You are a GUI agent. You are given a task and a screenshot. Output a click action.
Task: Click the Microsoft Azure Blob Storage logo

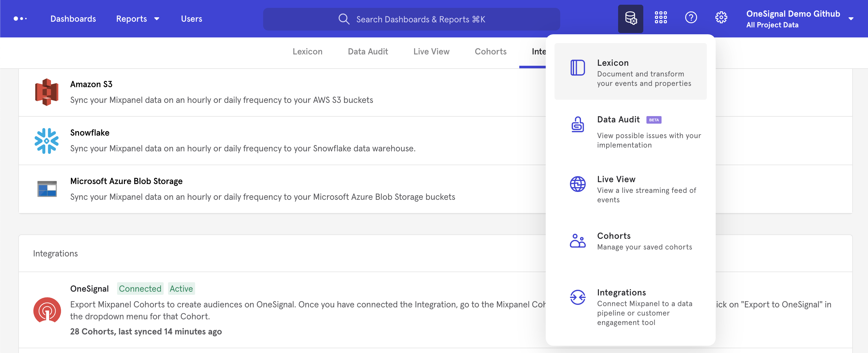pyautogui.click(x=47, y=189)
